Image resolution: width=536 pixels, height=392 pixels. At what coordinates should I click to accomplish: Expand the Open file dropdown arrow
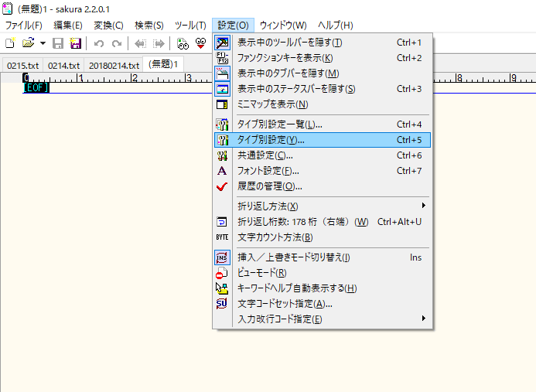click(43, 43)
